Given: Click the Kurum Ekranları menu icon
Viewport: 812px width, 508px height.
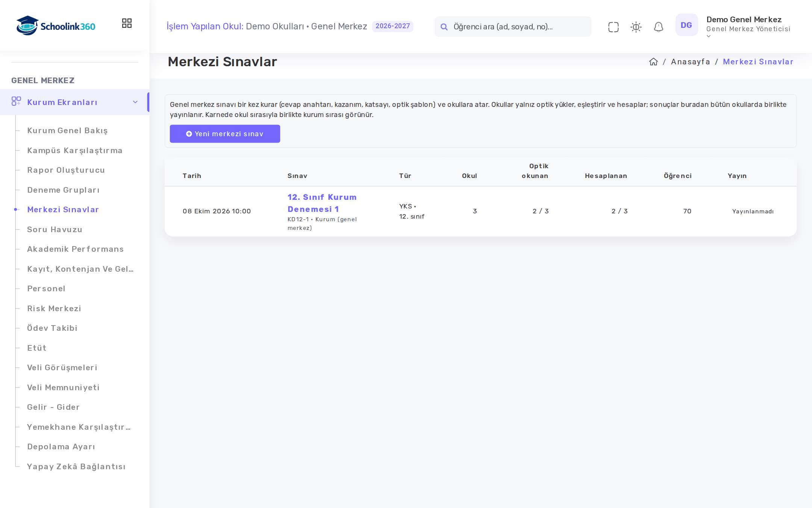Looking at the screenshot, I should coord(16,101).
